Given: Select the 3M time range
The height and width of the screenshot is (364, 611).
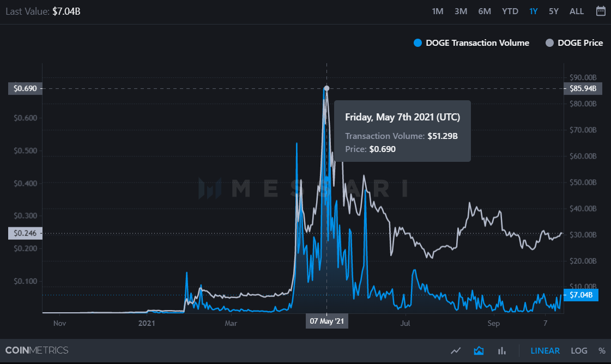Looking at the screenshot, I should click(461, 11).
